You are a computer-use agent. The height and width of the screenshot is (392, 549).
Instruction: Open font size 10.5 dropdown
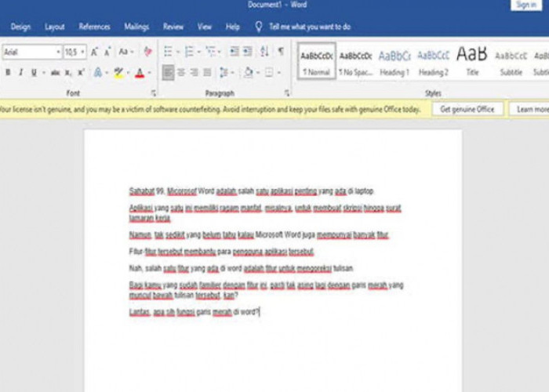click(x=82, y=53)
